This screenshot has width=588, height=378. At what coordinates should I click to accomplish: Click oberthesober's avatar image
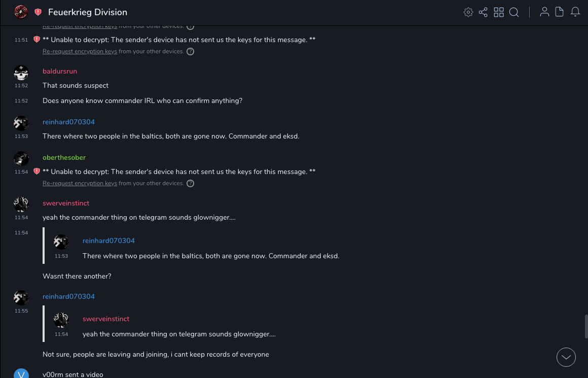[21, 158]
